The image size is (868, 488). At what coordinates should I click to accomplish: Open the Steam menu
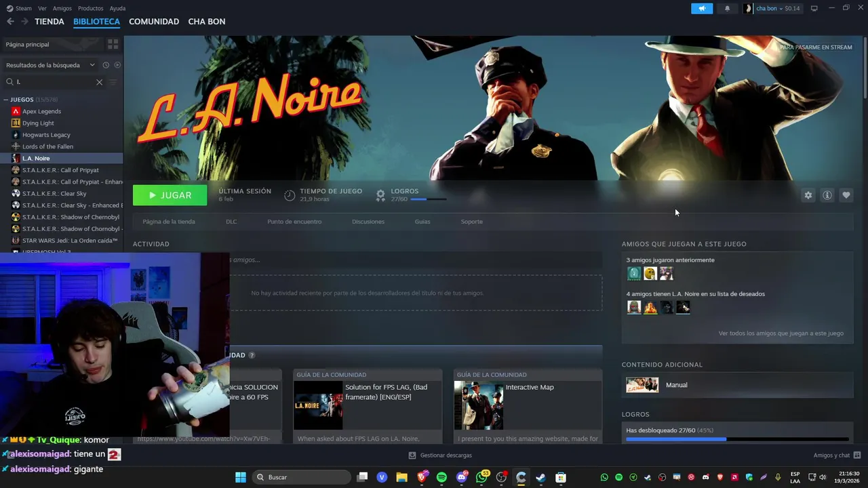(20, 8)
